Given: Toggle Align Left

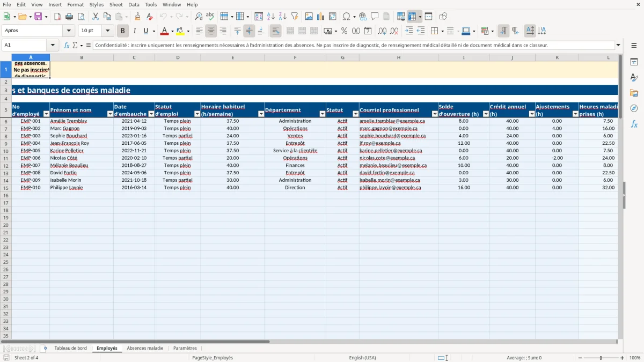Looking at the screenshot, I should click(x=199, y=31).
